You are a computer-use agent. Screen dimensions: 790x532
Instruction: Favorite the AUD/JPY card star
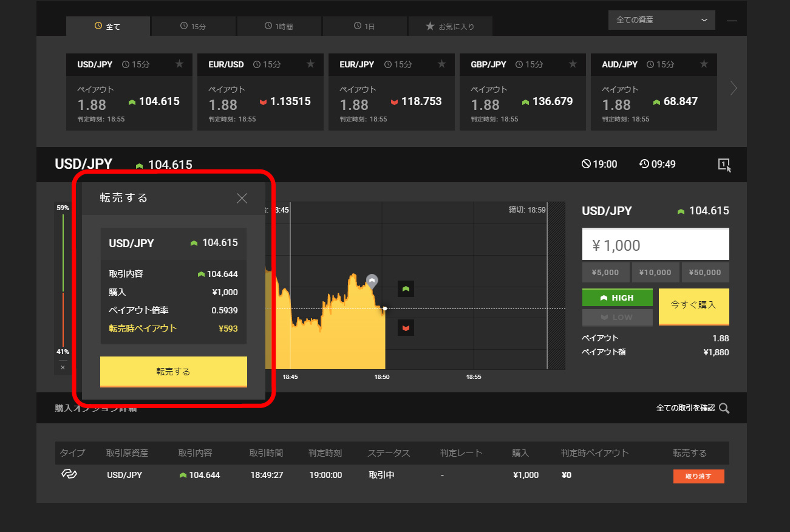click(704, 64)
